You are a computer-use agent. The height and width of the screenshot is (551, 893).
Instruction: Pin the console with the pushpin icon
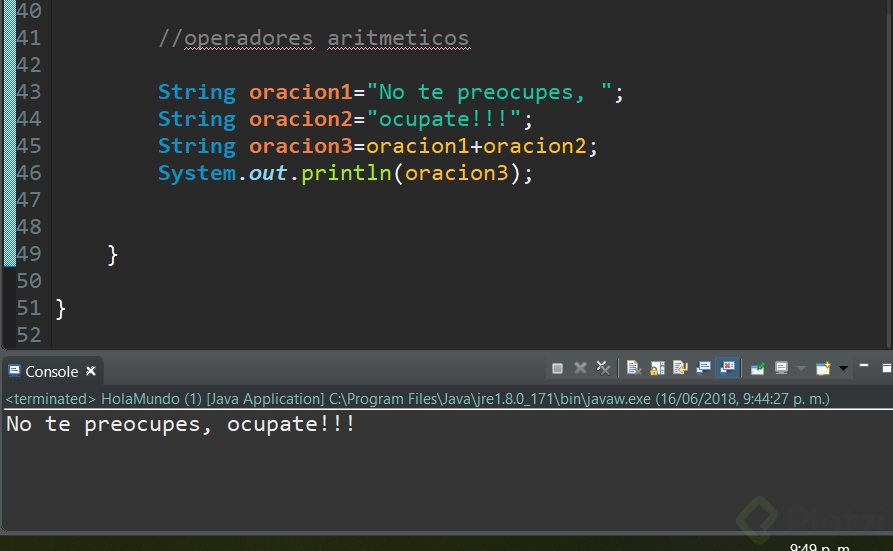point(757,368)
